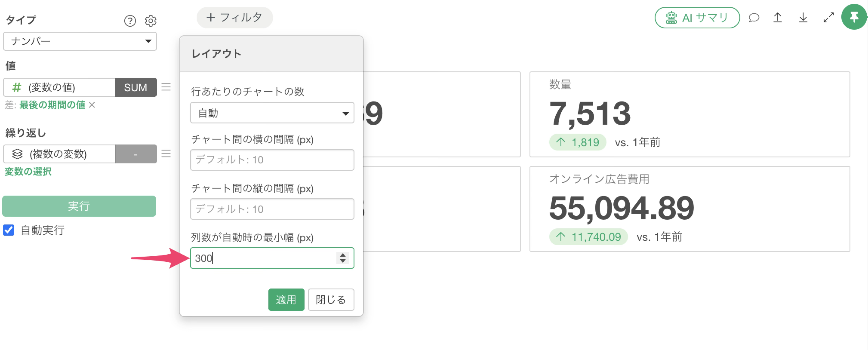
Task: Click the download arrow icon
Action: [803, 17]
